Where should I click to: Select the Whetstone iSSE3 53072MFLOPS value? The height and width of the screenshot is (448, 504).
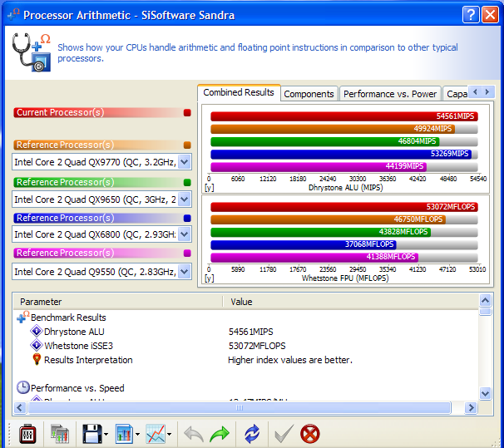[x=257, y=346]
